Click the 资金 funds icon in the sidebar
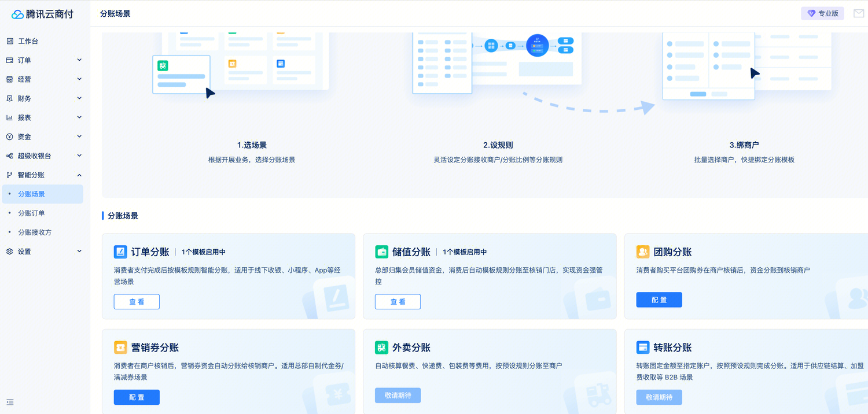868x414 pixels. pos(11,136)
